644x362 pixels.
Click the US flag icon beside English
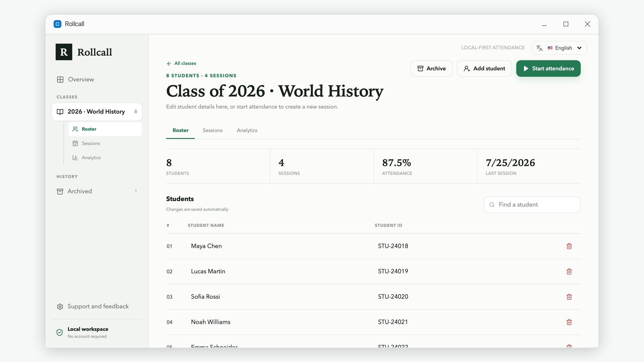550,48
